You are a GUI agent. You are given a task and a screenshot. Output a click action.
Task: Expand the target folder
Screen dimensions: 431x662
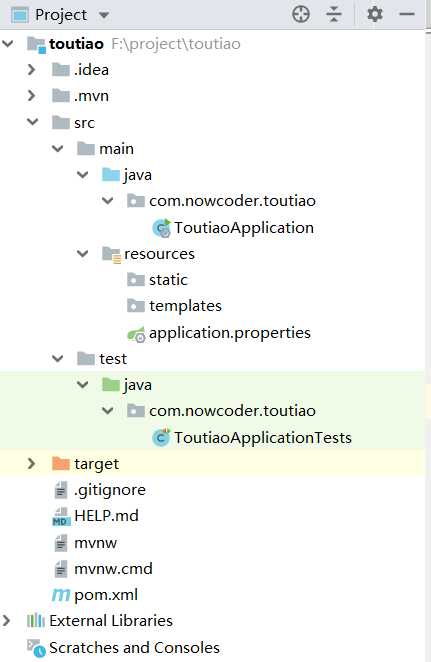coord(31,464)
